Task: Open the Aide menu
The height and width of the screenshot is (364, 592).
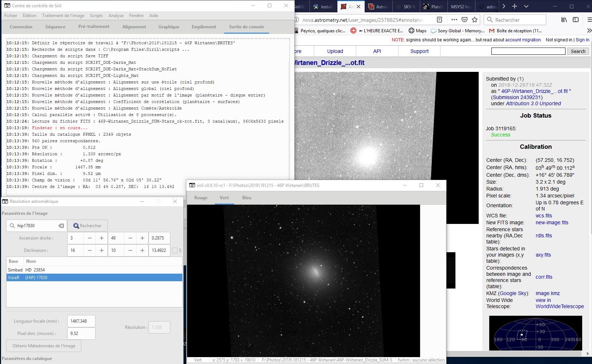Action: [154, 16]
